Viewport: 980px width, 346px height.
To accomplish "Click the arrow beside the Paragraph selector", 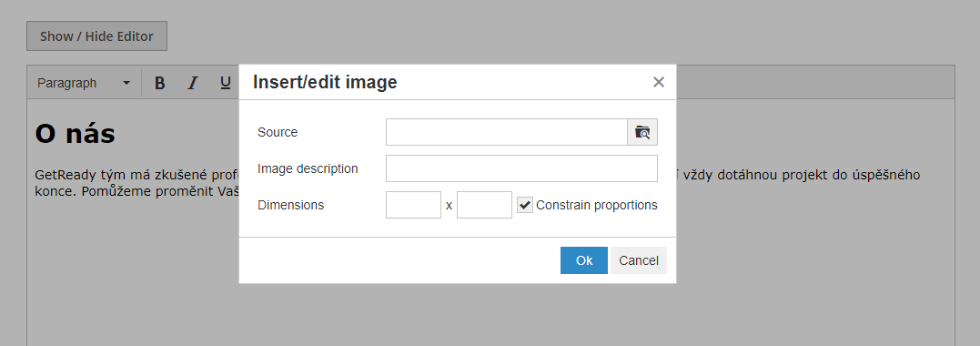I will pyautogui.click(x=126, y=83).
